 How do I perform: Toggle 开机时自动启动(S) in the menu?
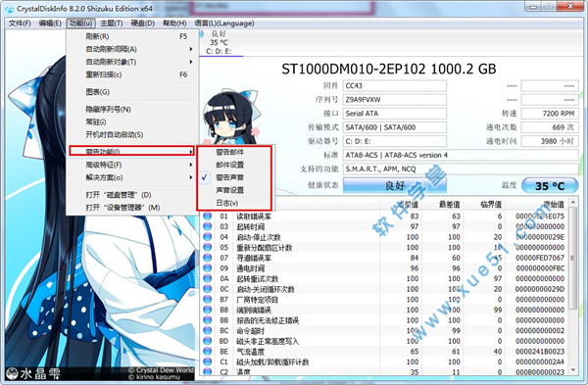coord(115,134)
